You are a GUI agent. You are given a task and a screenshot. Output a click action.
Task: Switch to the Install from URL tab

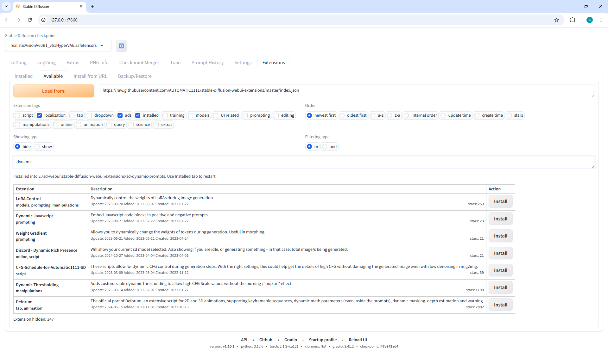coord(90,76)
